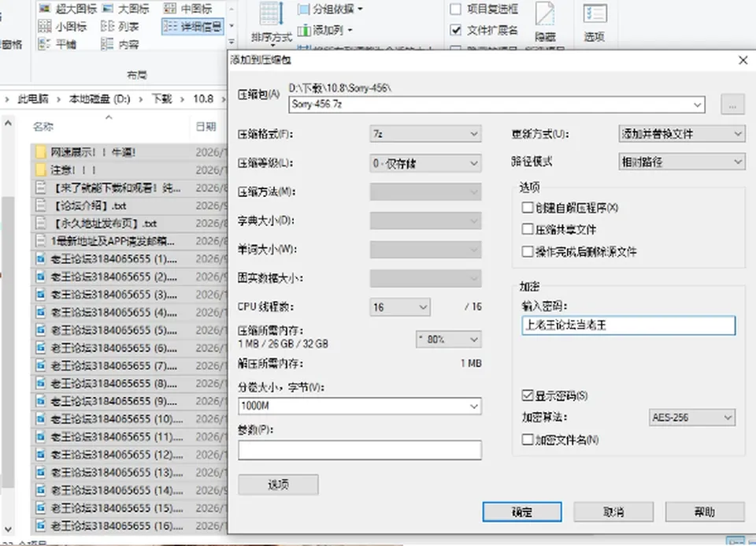Select the 超大图标 layout icon
Image resolution: width=756 pixels, height=546 pixels.
coord(44,8)
